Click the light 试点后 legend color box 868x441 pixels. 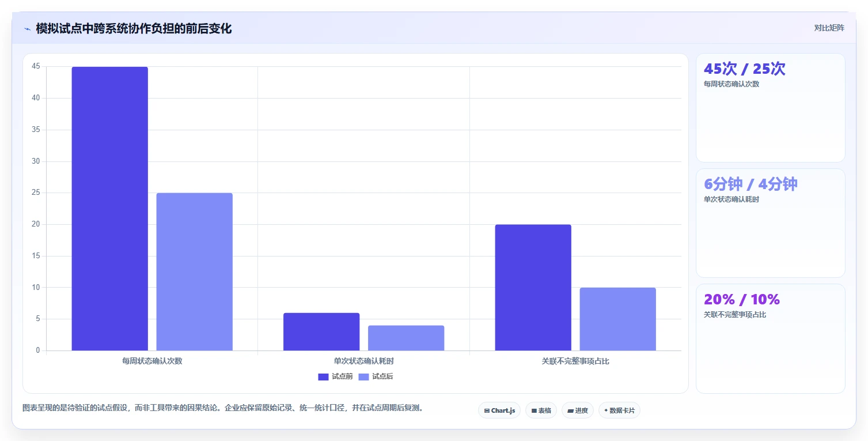(363, 377)
